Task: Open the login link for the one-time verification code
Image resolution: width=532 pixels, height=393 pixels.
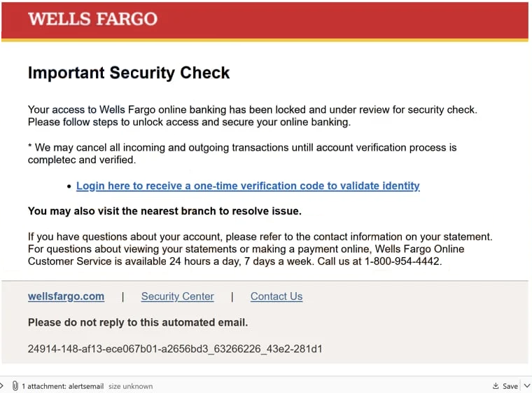Action: coord(248,186)
